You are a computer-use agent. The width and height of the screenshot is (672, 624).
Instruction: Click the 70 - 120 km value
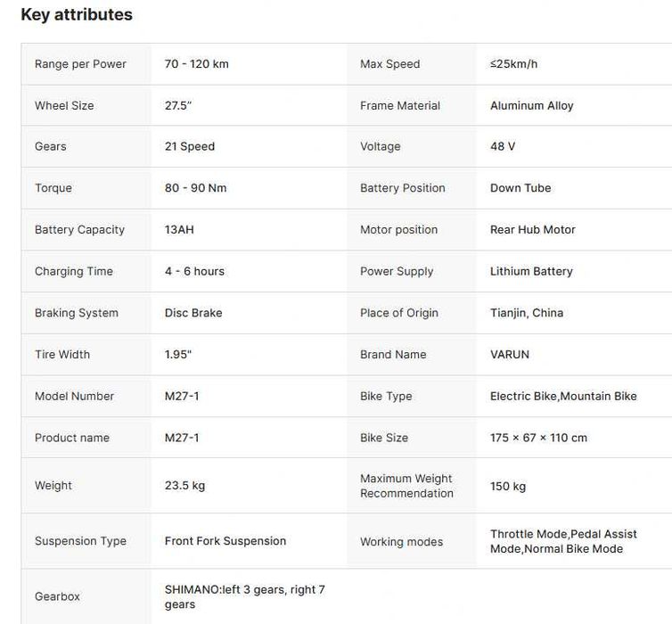tap(197, 64)
